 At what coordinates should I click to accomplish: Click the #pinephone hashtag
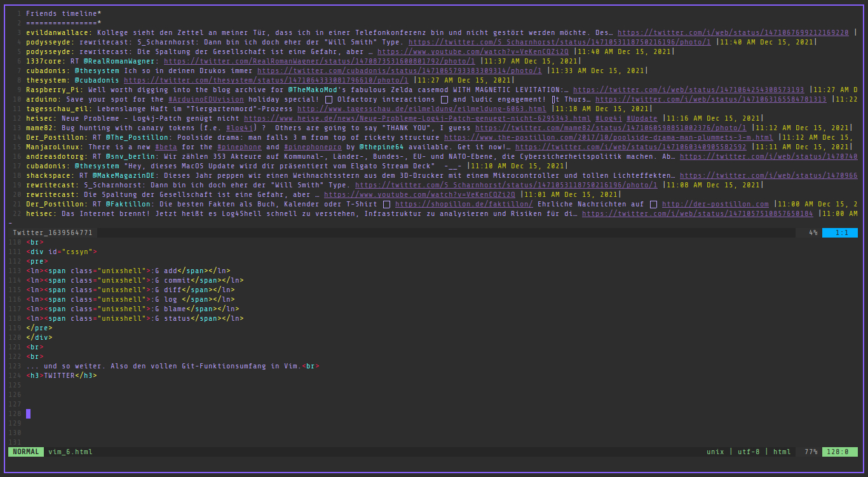(240, 147)
